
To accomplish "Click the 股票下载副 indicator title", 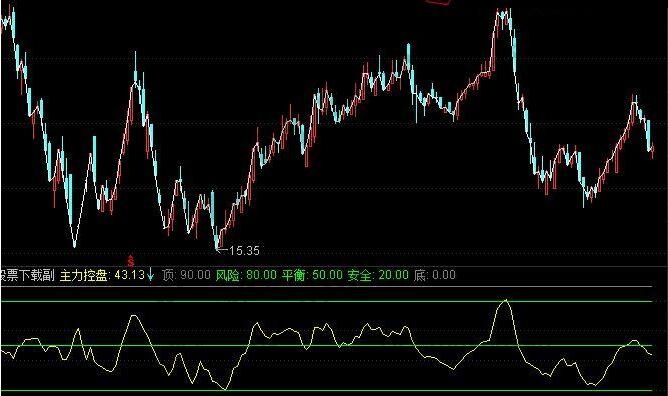I will tap(27, 275).
